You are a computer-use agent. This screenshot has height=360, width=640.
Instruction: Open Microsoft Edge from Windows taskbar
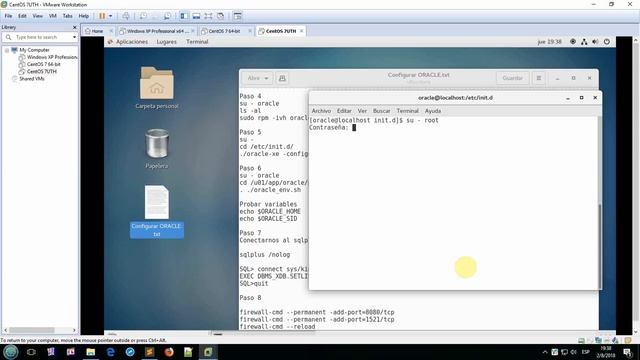[x=111, y=352]
